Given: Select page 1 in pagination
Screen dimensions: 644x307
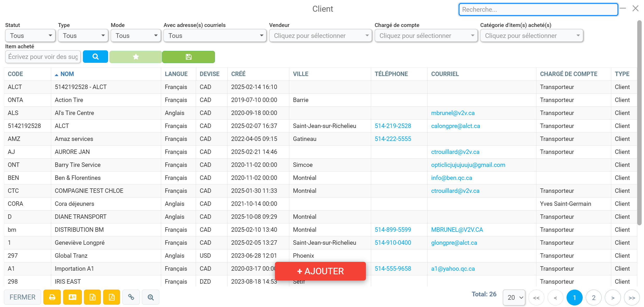Looking at the screenshot, I should click(574, 298).
